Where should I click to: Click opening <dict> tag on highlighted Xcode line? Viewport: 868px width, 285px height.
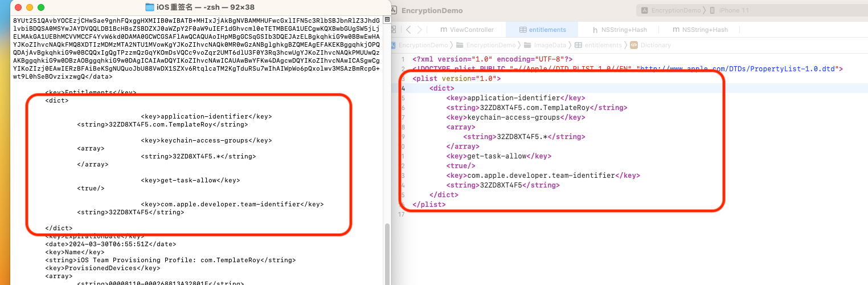click(442, 88)
